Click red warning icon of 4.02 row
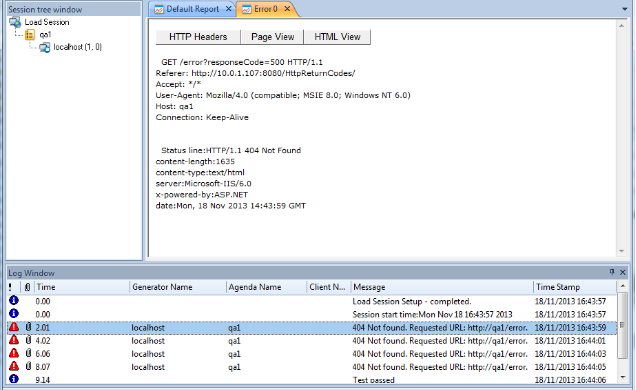Screen dimensions: 636x390 tap(14, 340)
